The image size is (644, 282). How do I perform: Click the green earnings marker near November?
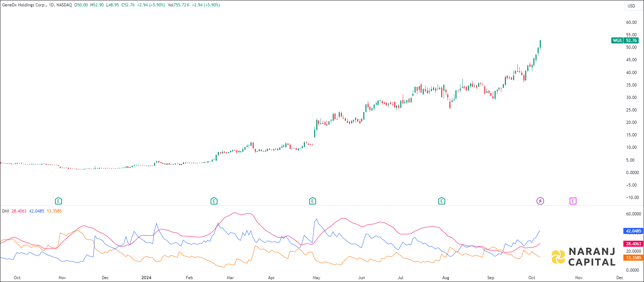coord(58,201)
